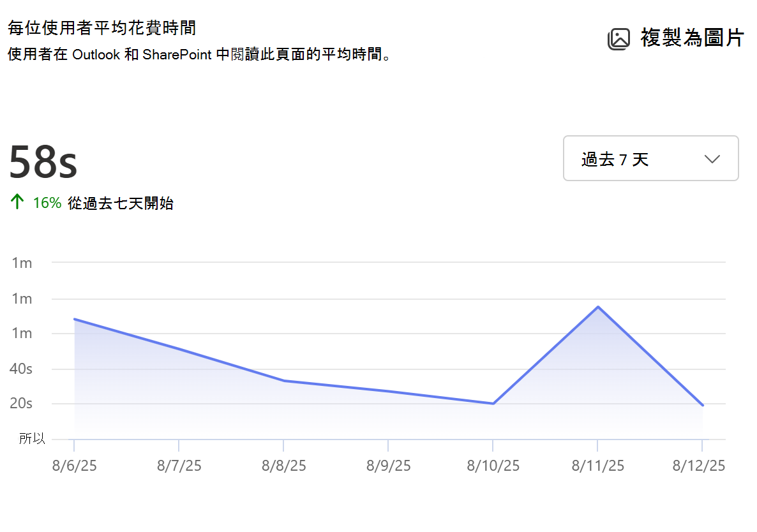Image resolution: width=757 pixels, height=532 pixels.
Task: Click the copy as image picture icon
Action: [618, 38]
